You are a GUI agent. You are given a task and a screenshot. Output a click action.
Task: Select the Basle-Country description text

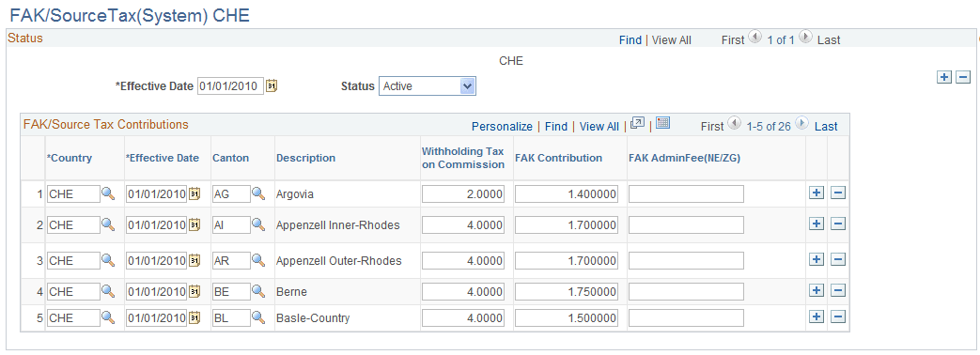point(313,318)
